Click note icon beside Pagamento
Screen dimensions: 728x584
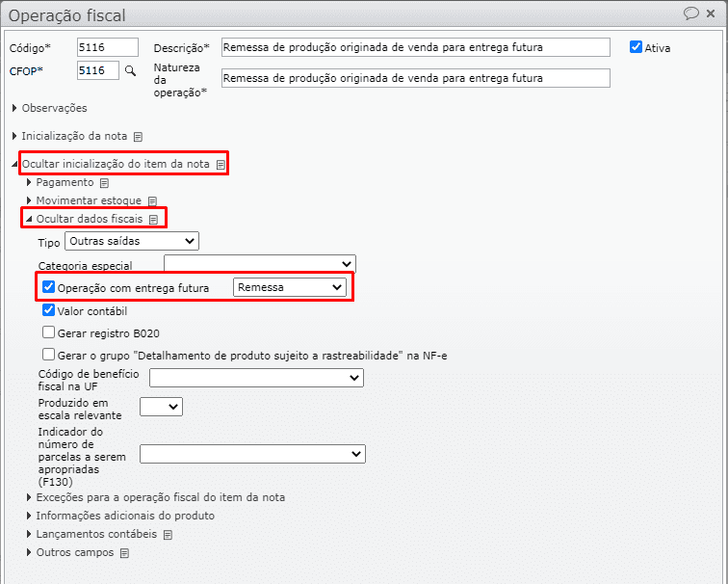click(104, 182)
